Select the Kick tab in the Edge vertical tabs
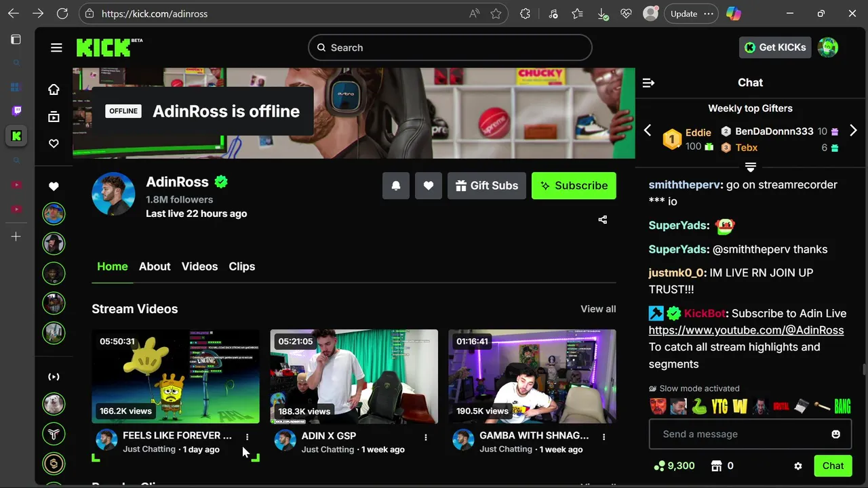The image size is (868, 488). [16, 136]
